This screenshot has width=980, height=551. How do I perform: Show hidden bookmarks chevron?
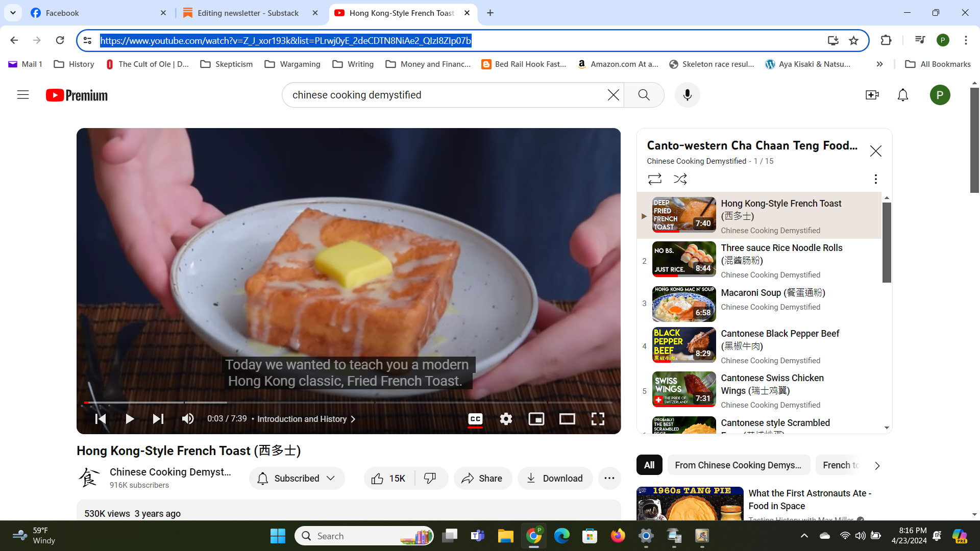coord(879,64)
